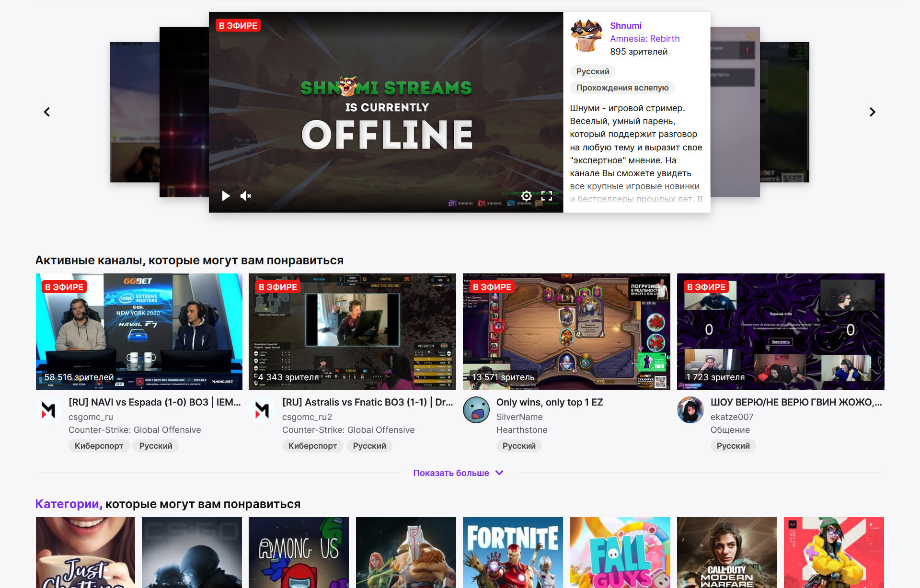
Task: Select the dark carousel slide left of Shnumi
Action: pos(184,112)
